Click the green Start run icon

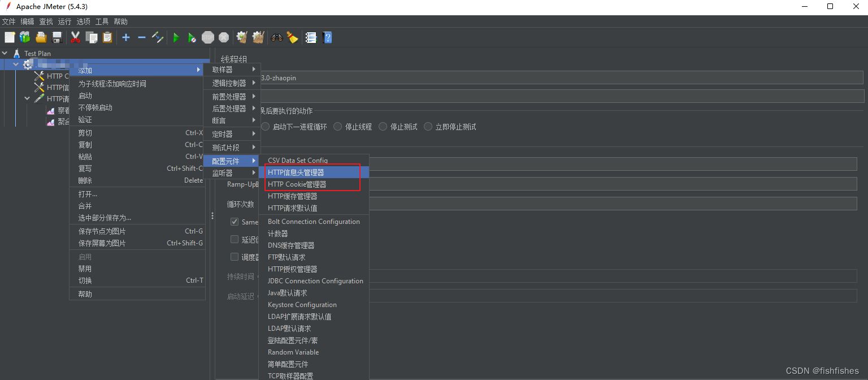176,37
